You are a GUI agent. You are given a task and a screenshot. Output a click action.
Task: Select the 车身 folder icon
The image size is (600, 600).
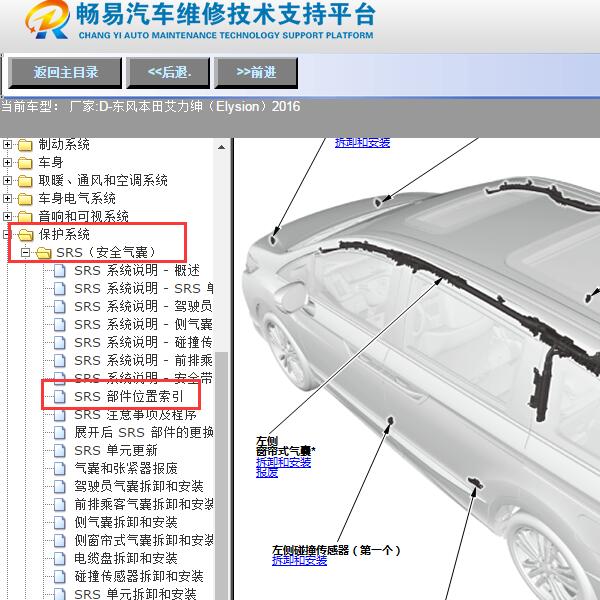click(x=25, y=163)
